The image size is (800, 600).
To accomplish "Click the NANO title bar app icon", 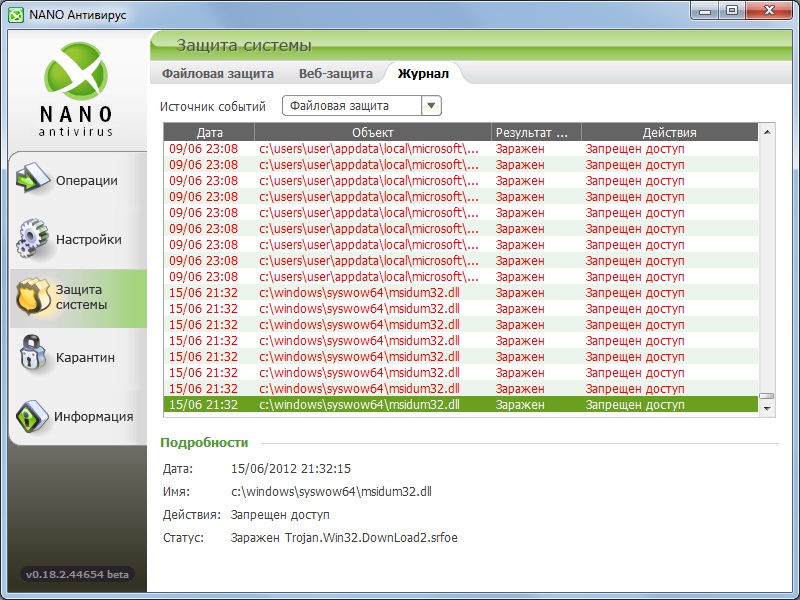I will pyautogui.click(x=14, y=11).
